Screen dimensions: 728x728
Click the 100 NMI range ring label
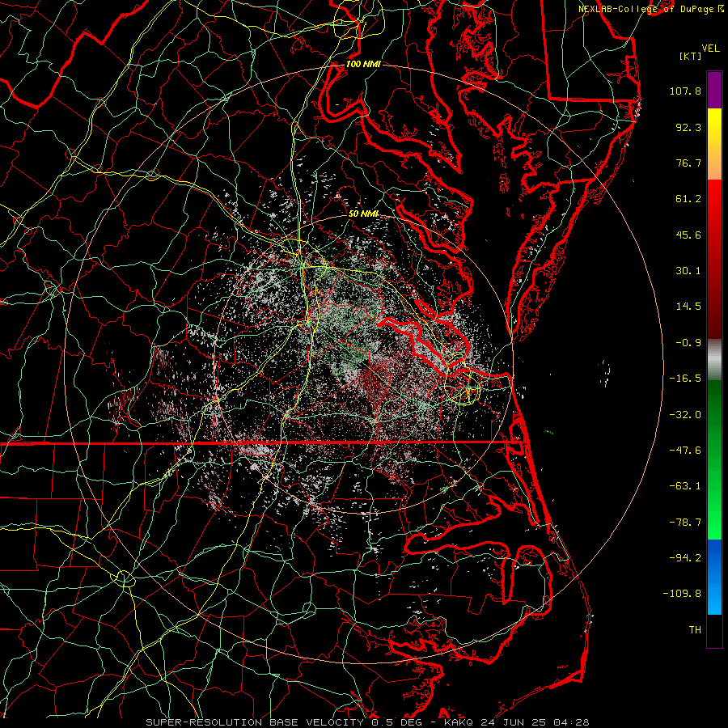point(363,64)
